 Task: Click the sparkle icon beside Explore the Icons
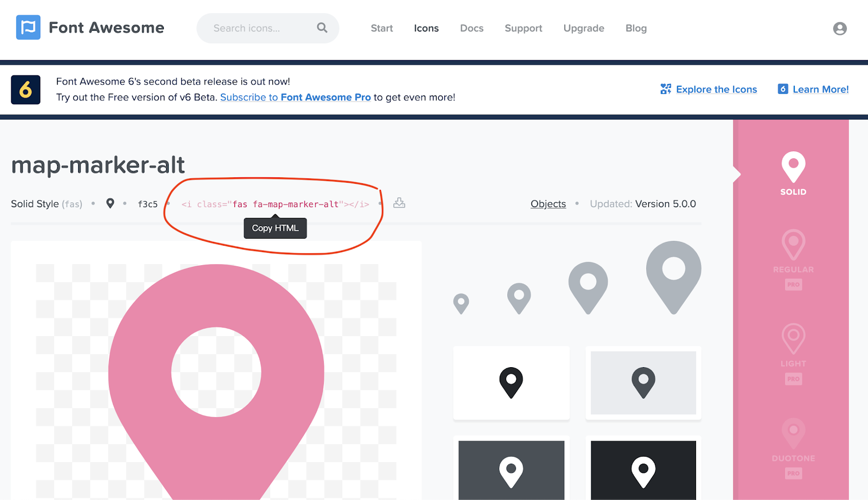pos(666,89)
